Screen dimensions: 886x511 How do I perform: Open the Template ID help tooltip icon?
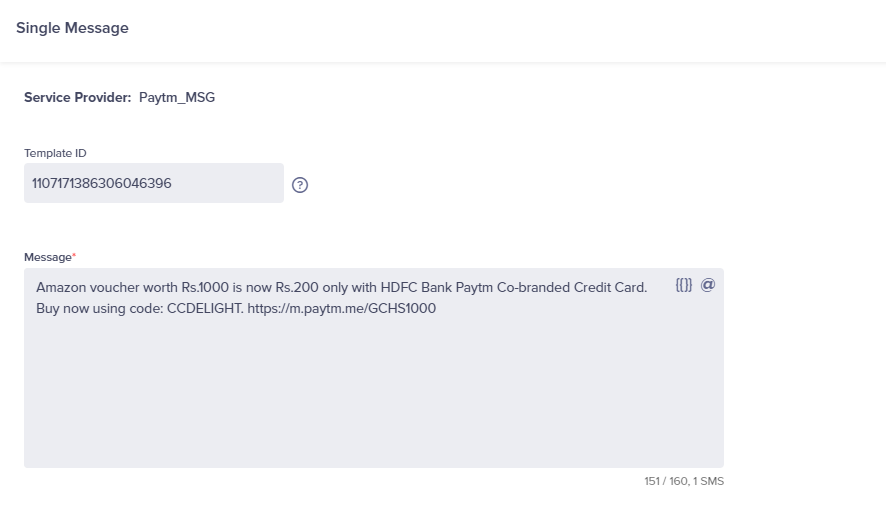[x=300, y=185]
